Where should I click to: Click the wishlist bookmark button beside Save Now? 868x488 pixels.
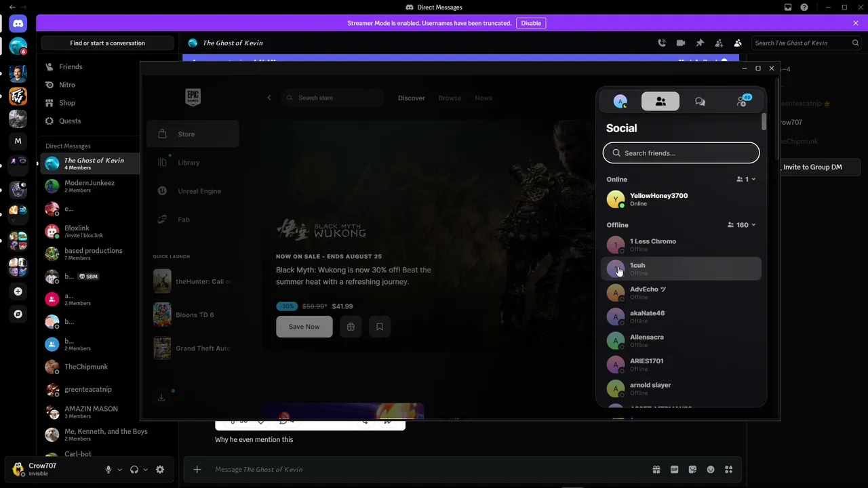pos(380,327)
